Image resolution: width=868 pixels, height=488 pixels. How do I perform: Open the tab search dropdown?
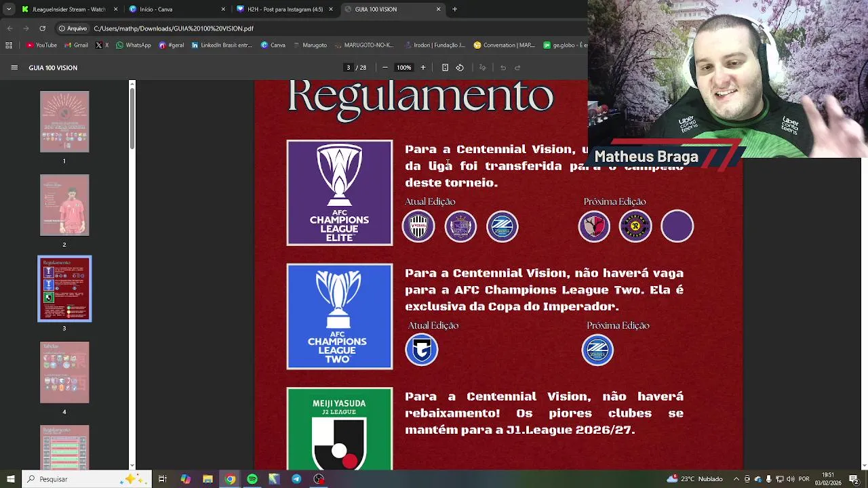[x=9, y=9]
